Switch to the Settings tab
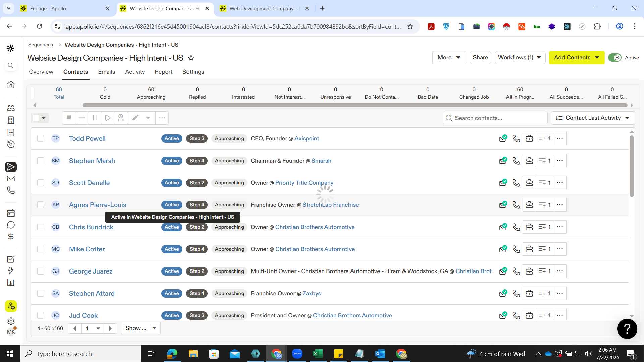The image size is (644, 362). [193, 72]
